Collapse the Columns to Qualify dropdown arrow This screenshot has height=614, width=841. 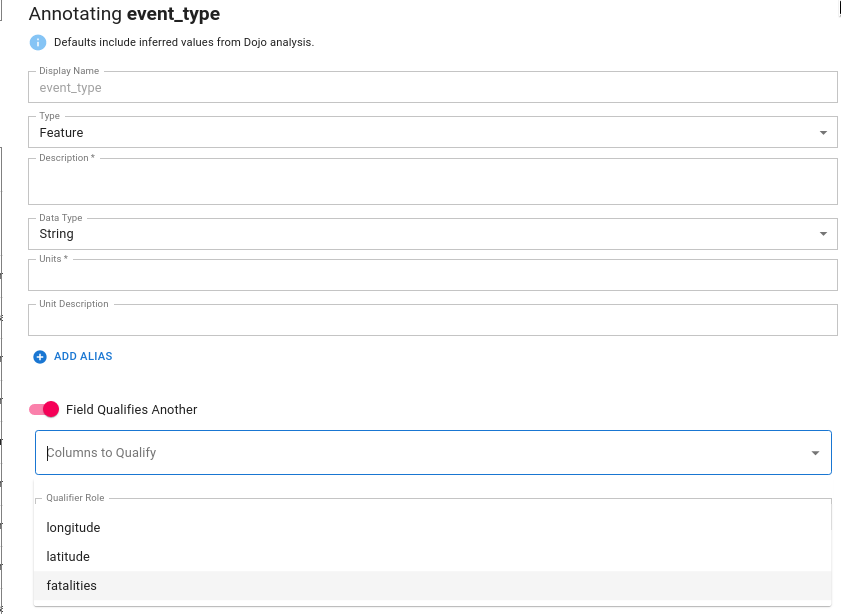815,453
